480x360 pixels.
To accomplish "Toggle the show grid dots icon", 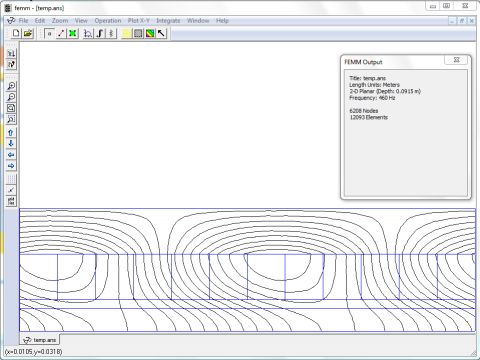I will 11,179.
